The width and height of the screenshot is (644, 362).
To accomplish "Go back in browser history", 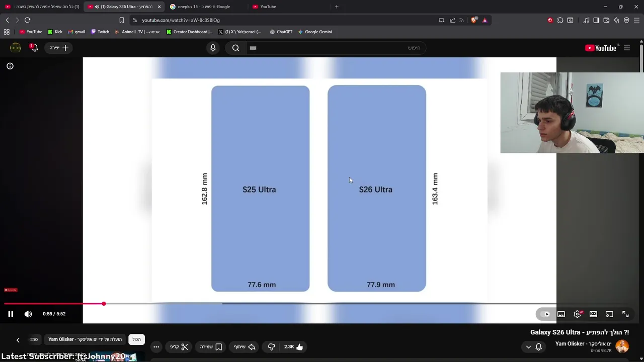I will [8, 20].
